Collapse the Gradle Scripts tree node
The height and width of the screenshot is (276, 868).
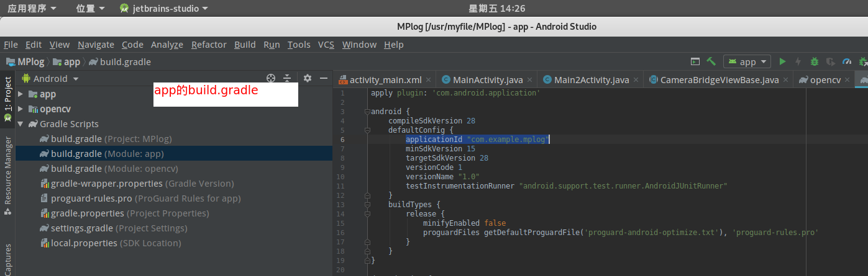point(21,124)
